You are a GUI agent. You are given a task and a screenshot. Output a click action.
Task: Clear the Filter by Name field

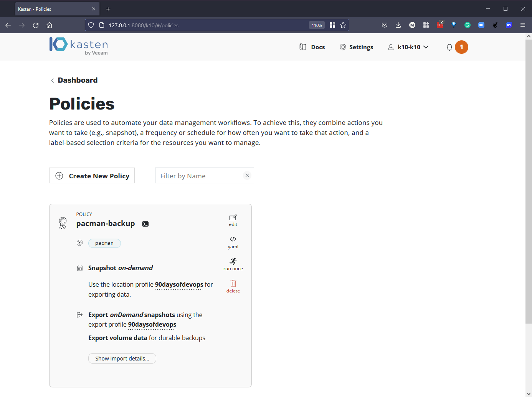tap(247, 176)
